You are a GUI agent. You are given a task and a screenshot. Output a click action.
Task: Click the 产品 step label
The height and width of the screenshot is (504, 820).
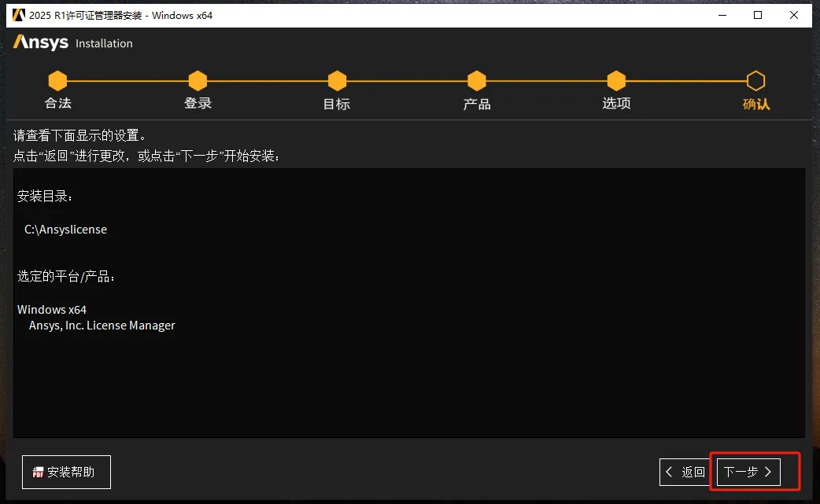pos(477,104)
